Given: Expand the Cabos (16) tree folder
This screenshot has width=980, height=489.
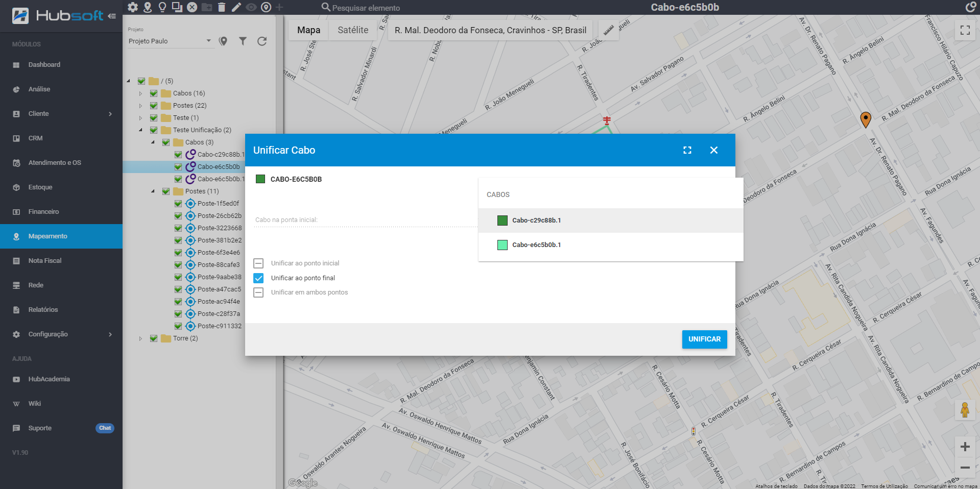Looking at the screenshot, I should click(140, 93).
